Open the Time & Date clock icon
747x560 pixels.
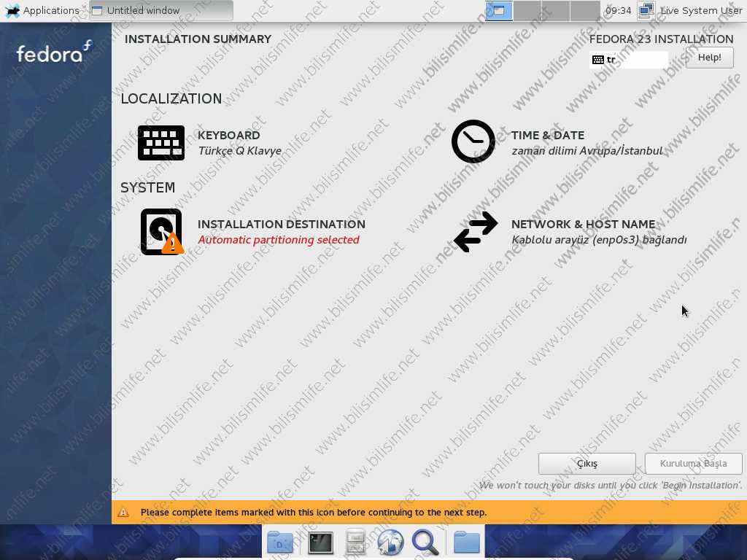point(473,141)
